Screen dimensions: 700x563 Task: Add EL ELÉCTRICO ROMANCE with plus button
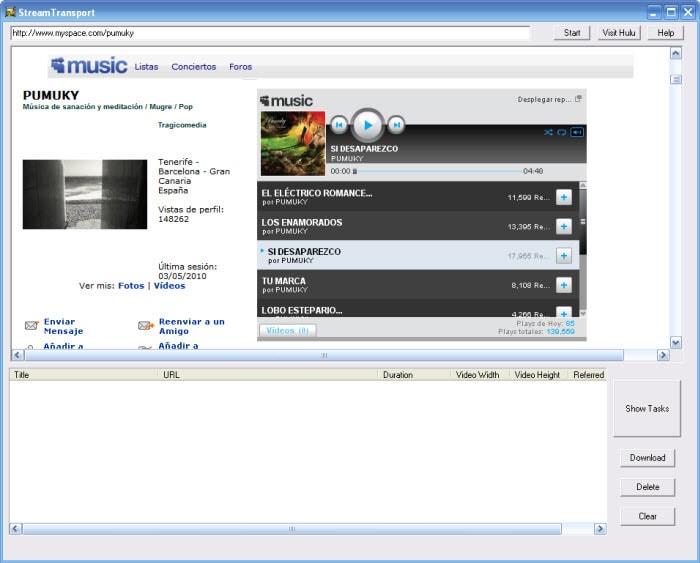[564, 197]
